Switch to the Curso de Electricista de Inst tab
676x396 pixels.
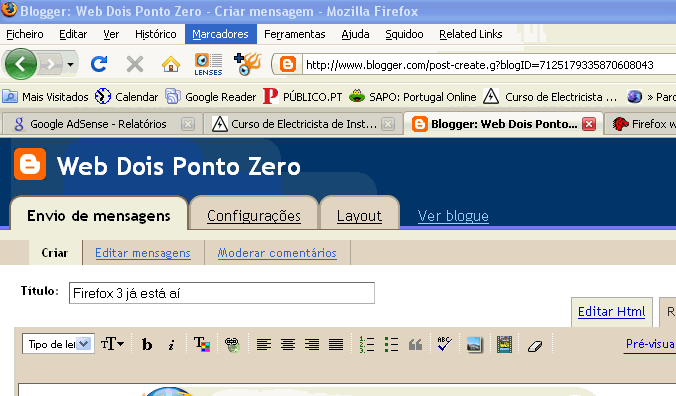click(295, 124)
